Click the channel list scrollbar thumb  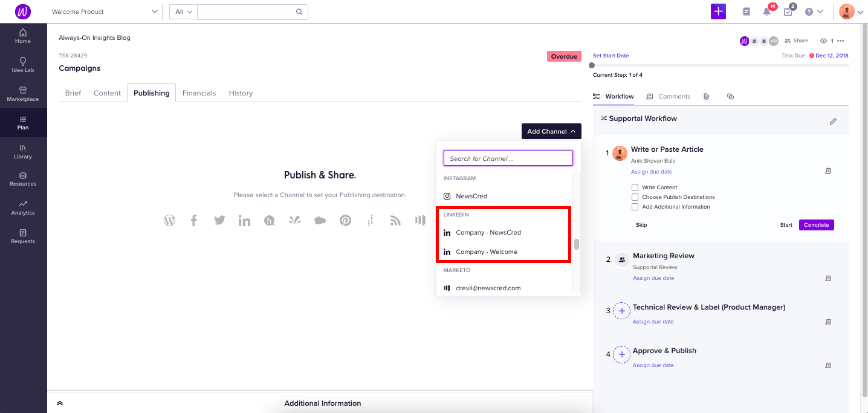tap(577, 244)
